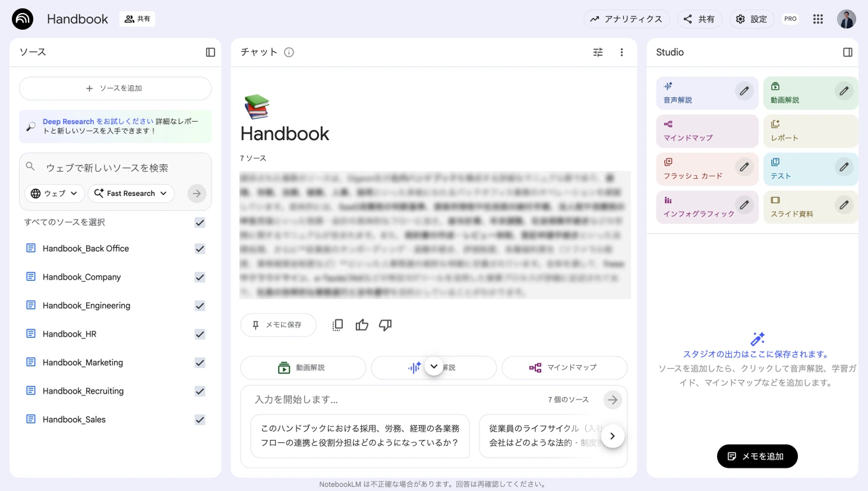Image resolution: width=868 pixels, height=491 pixels.
Task: Uncheck the Handbook_Company source
Action: coord(200,277)
